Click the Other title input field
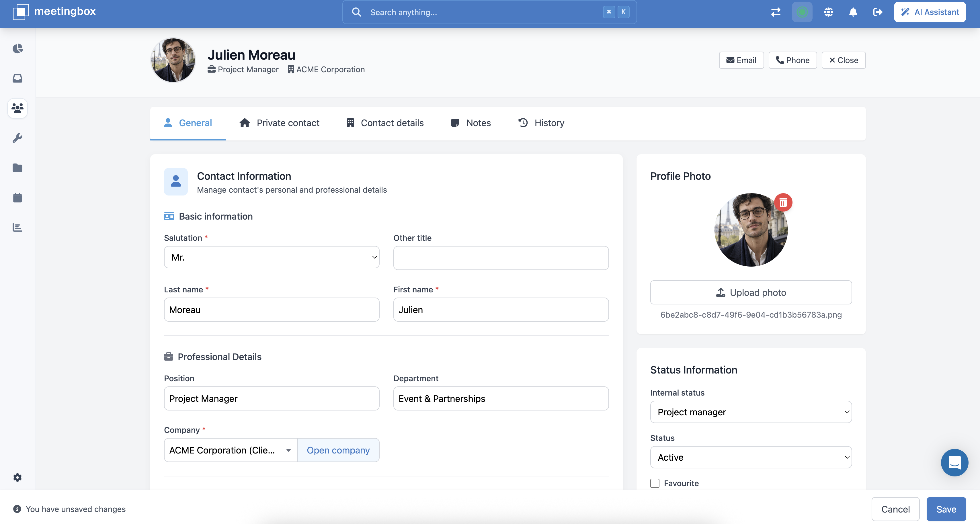The height and width of the screenshot is (524, 980). 501,258
